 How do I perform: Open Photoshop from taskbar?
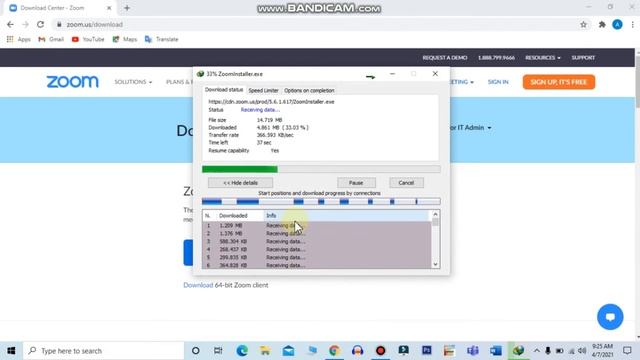click(x=427, y=351)
